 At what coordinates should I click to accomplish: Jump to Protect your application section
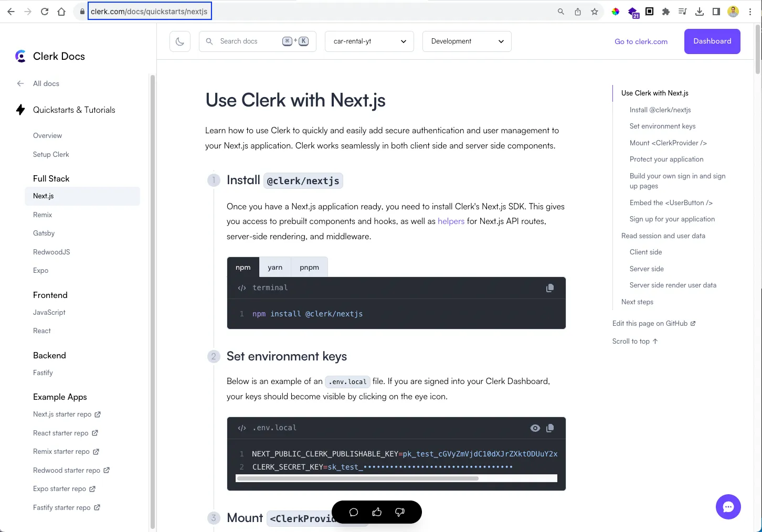coord(666,159)
